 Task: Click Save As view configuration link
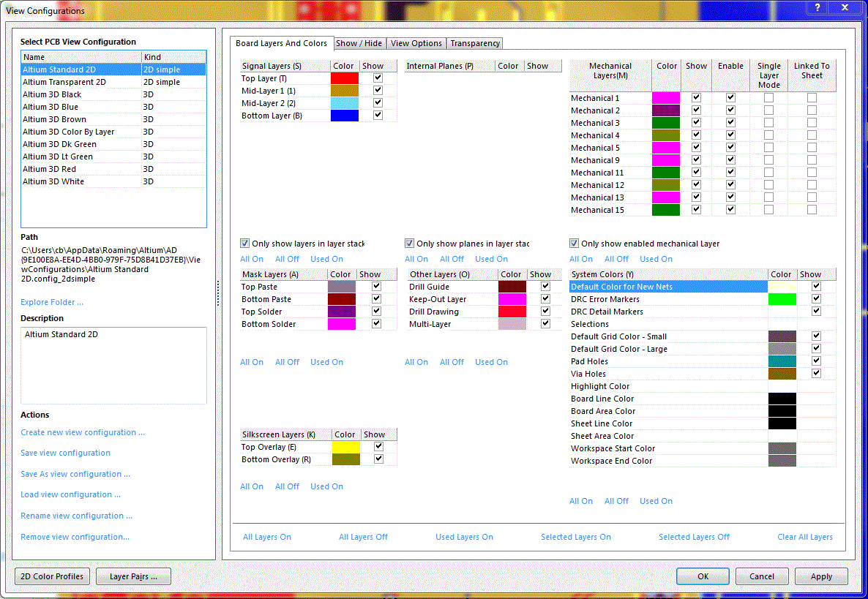coord(75,474)
